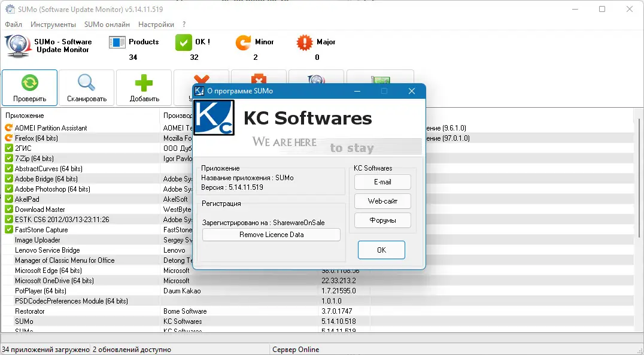644x355 pixels.
Task: Close the О программе SUMo dialog
Action: pos(412,91)
